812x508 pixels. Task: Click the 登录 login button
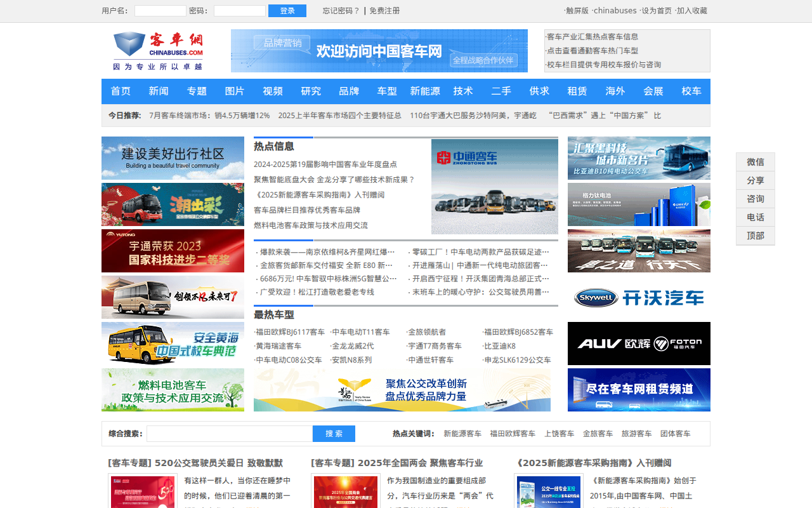[287, 11]
